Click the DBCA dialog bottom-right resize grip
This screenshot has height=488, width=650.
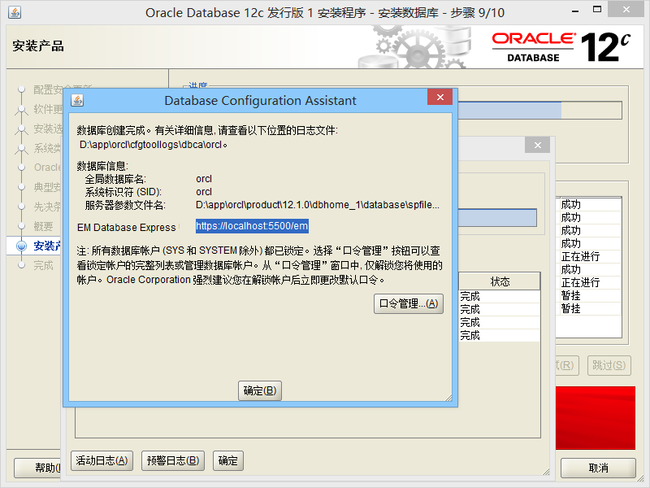click(x=448, y=398)
